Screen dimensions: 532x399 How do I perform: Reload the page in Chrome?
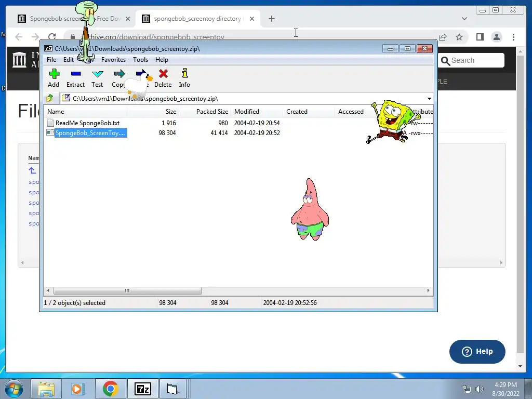[x=52, y=37]
